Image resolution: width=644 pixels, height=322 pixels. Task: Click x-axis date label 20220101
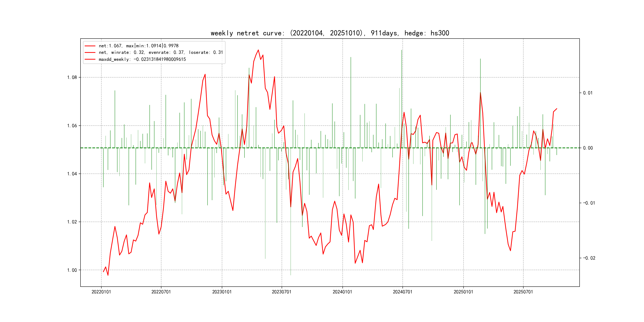[x=101, y=292]
